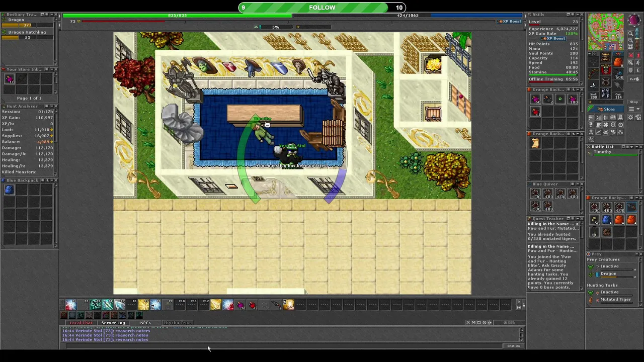Click the minimap center icon
The height and width of the screenshot is (362, 644).
click(630, 46)
